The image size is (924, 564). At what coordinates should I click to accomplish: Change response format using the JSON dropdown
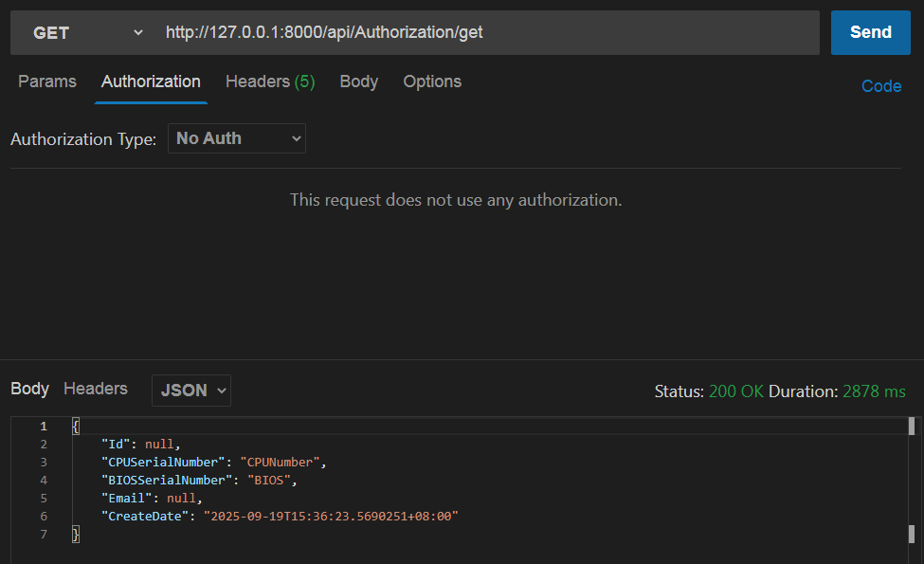[x=190, y=390]
